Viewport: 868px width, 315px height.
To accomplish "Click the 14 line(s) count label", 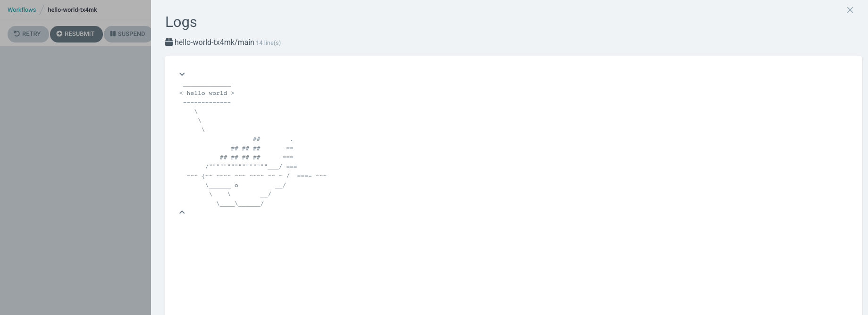I will point(268,43).
